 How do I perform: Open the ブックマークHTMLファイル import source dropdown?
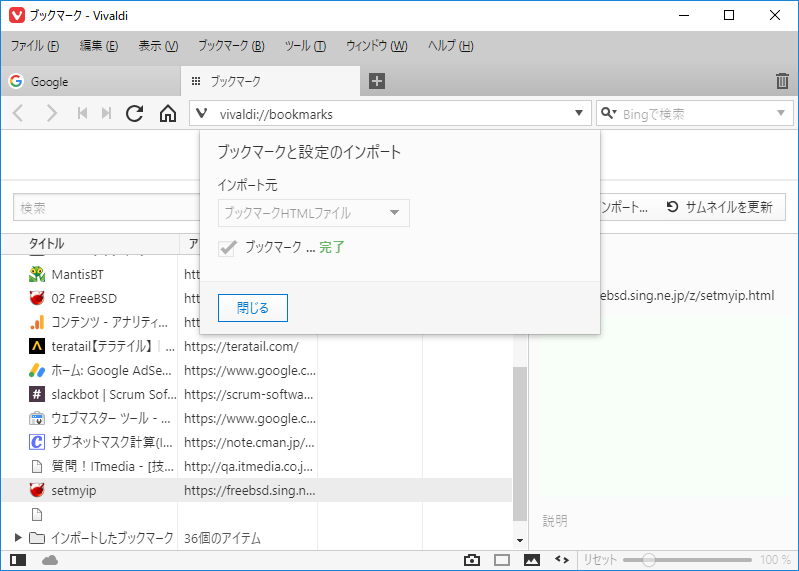point(313,213)
